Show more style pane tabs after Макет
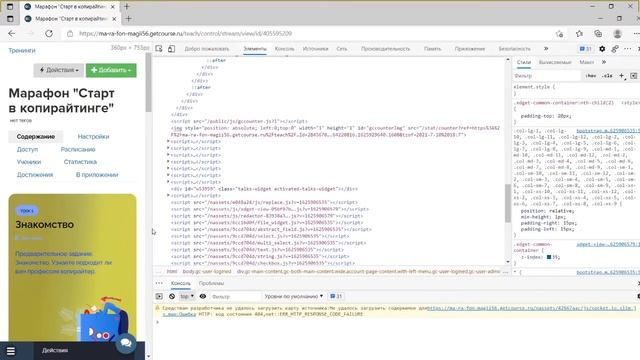The width and height of the screenshot is (640, 360). pyautogui.click(x=604, y=62)
